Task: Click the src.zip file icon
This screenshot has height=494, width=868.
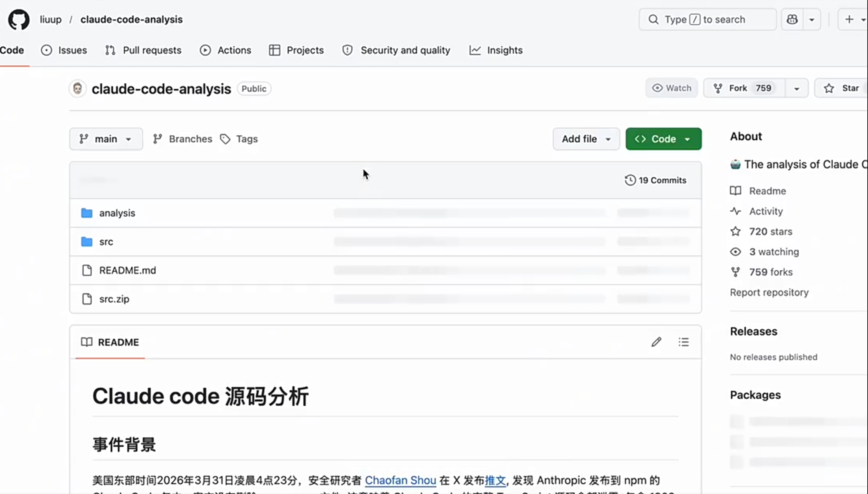Action: [87, 299]
